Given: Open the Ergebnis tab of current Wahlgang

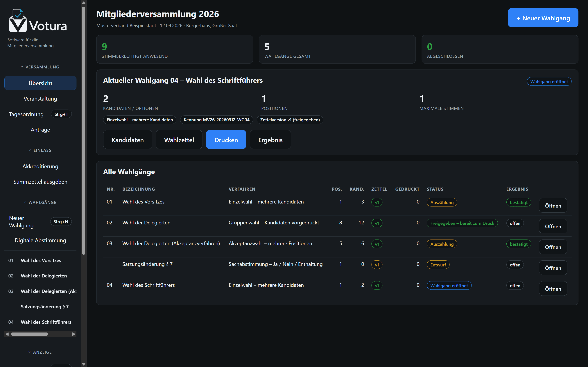Looking at the screenshot, I should tap(270, 140).
